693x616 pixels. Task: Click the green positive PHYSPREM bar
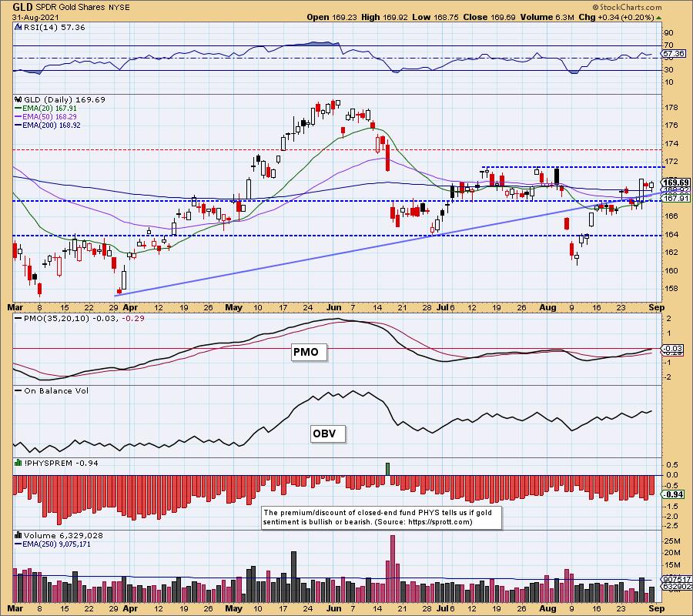(x=387, y=469)
